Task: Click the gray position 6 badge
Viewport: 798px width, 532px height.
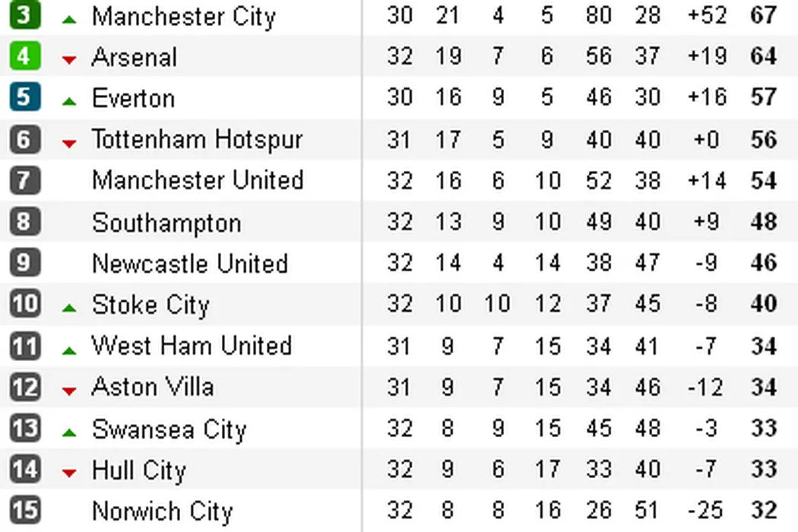Action: tap(24, 139)
